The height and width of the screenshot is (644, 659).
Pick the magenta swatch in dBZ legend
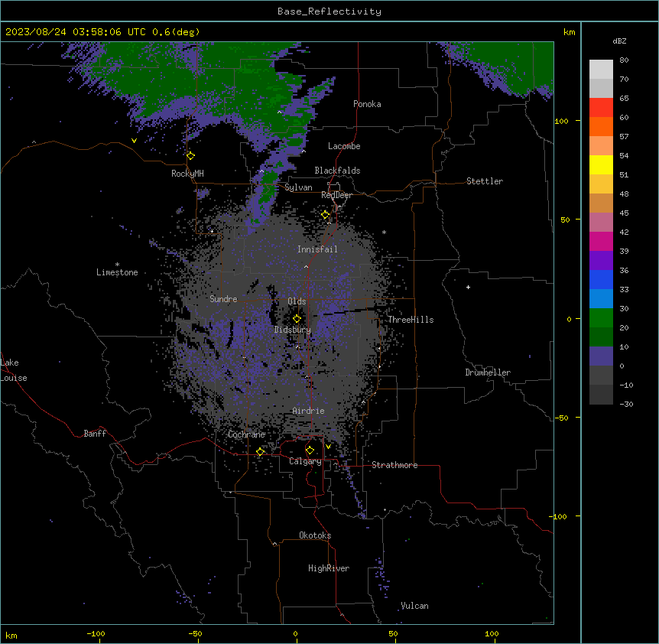coord(601,241)
